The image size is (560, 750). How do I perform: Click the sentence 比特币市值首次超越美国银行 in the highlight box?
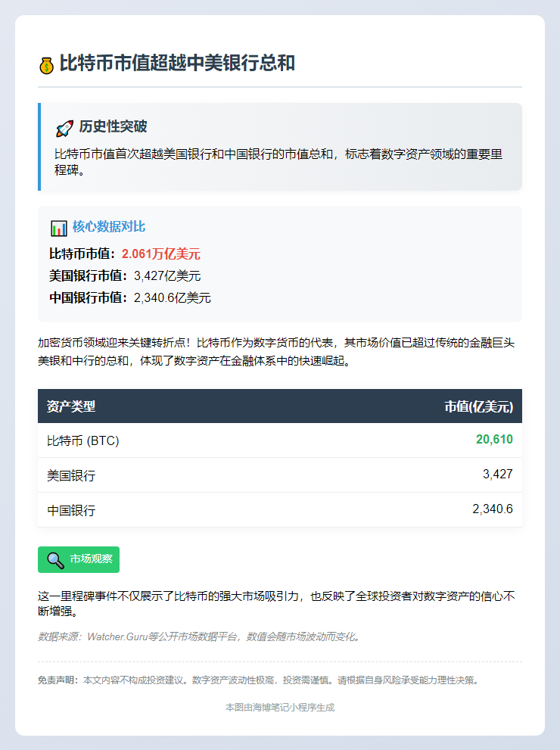click(278, 162)
